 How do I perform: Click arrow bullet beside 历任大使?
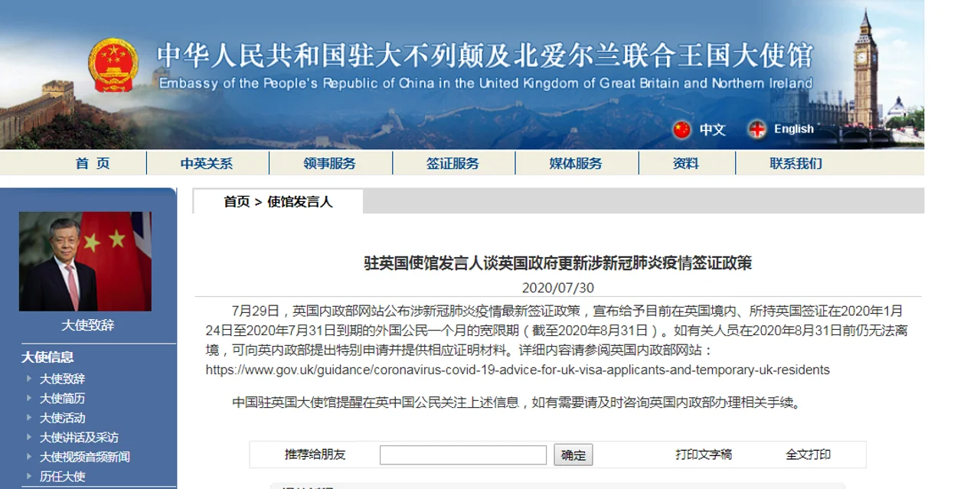(29, 476)
